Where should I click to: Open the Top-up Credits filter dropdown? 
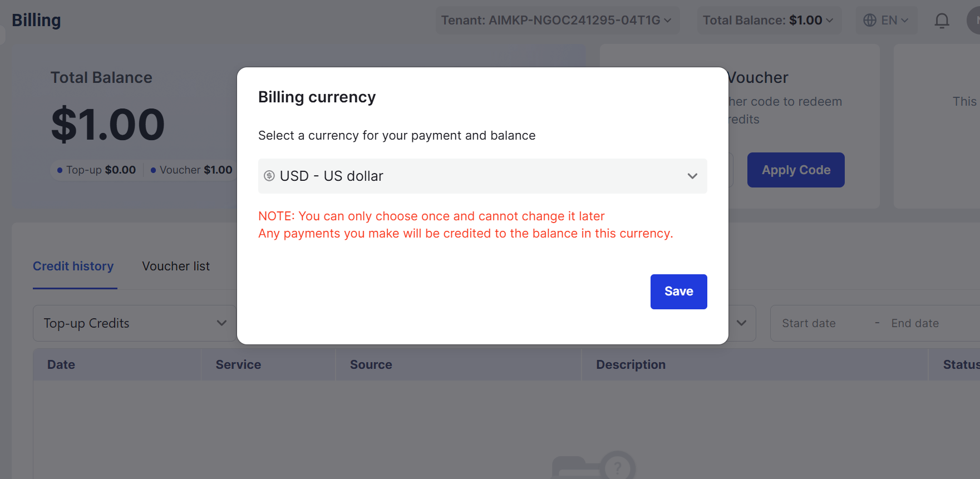tap(135, 323)
